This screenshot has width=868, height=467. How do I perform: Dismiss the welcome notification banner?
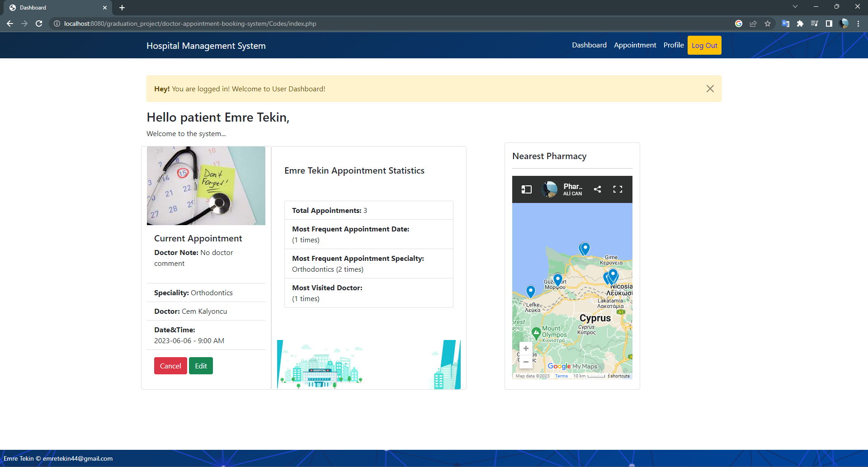tap(710, 89)
